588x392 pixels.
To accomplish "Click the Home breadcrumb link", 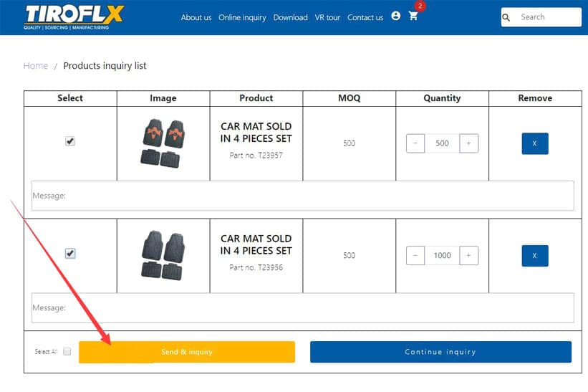I will [35, 66].
